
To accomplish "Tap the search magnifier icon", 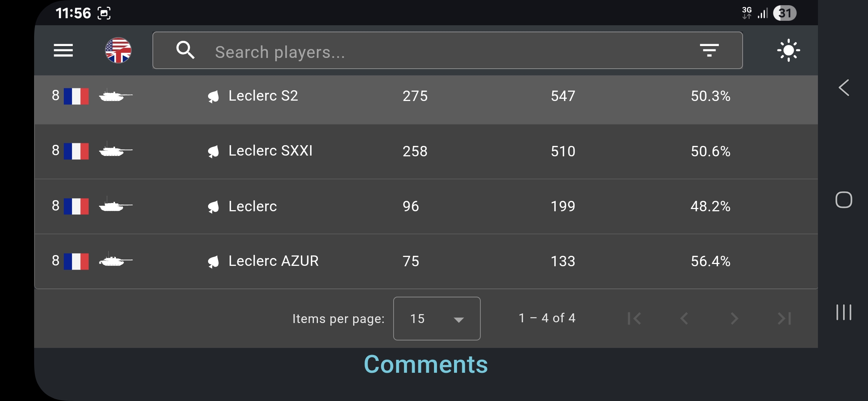I will coord(185,50).
